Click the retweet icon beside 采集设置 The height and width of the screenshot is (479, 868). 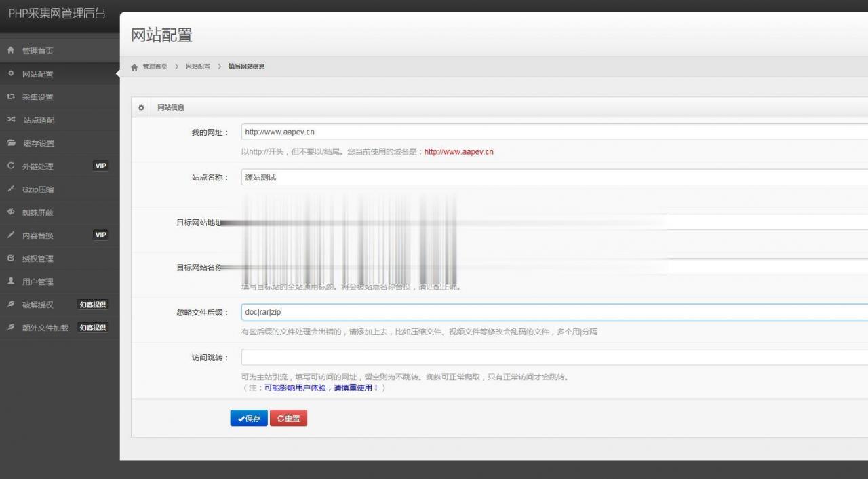click(11, 96)
